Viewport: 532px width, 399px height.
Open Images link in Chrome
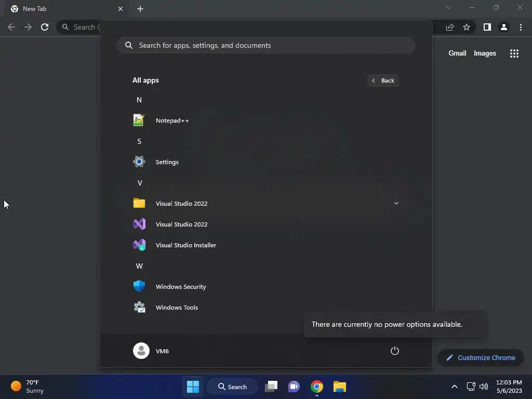pos(485,54)
